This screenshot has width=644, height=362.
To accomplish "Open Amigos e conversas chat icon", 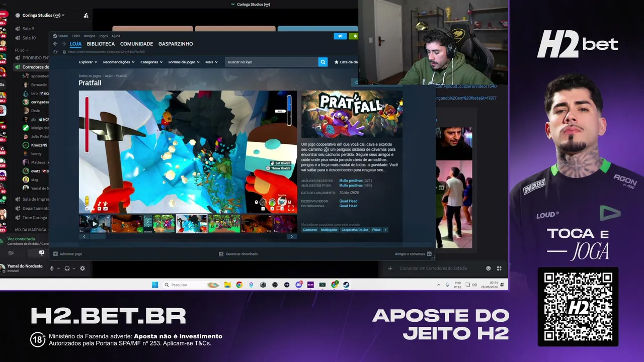I will 429,254.
